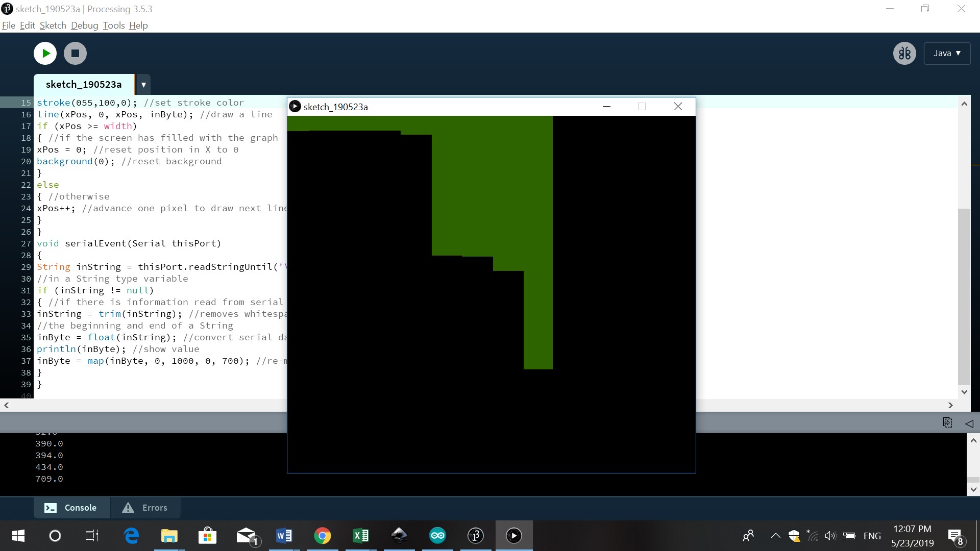Switch to the Console panel
The width and height of the screenshot is (980, 551).
pyautogui.click(x=71, y=508)
